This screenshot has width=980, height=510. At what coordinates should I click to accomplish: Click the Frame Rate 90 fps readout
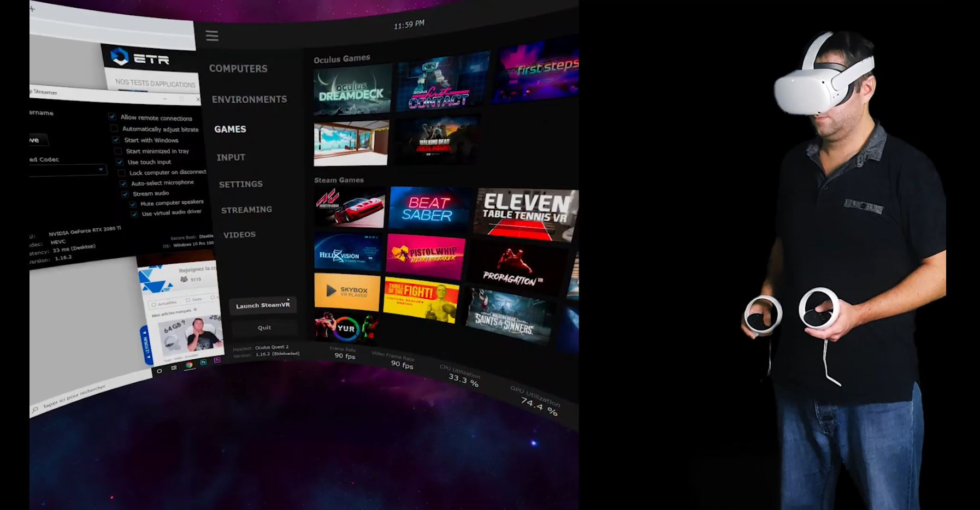pyautogui.click(x=345, y=356)
